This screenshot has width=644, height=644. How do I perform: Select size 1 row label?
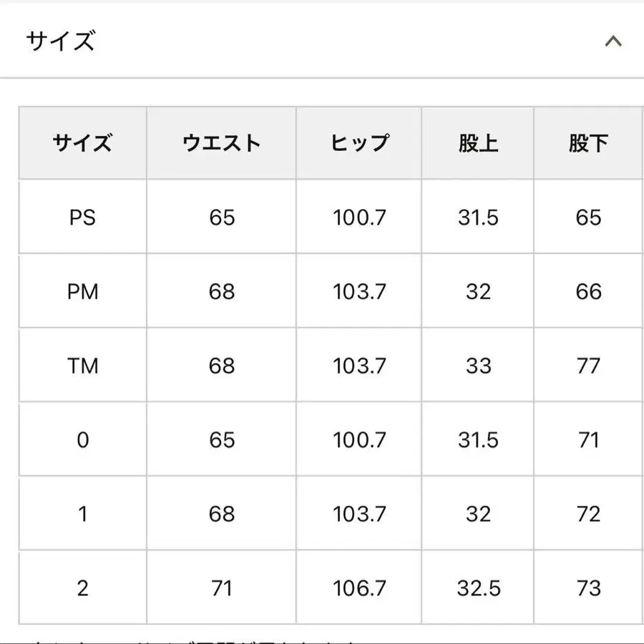point(82,513)
